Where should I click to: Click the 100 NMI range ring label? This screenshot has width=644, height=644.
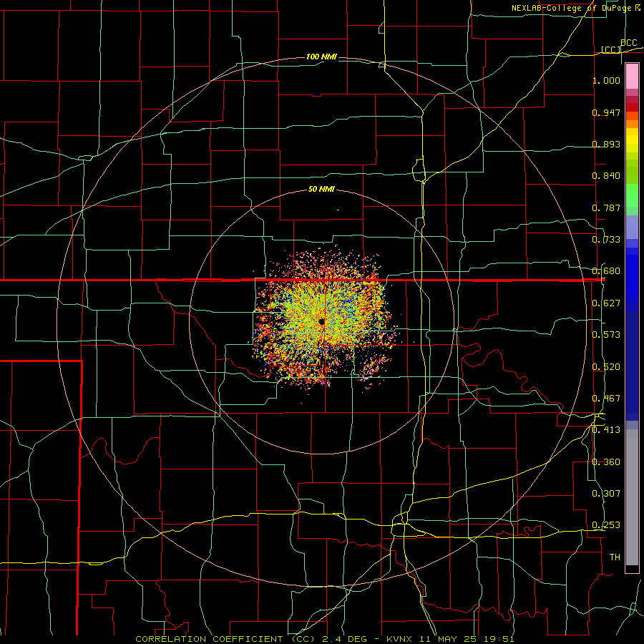tap(321, 57)
